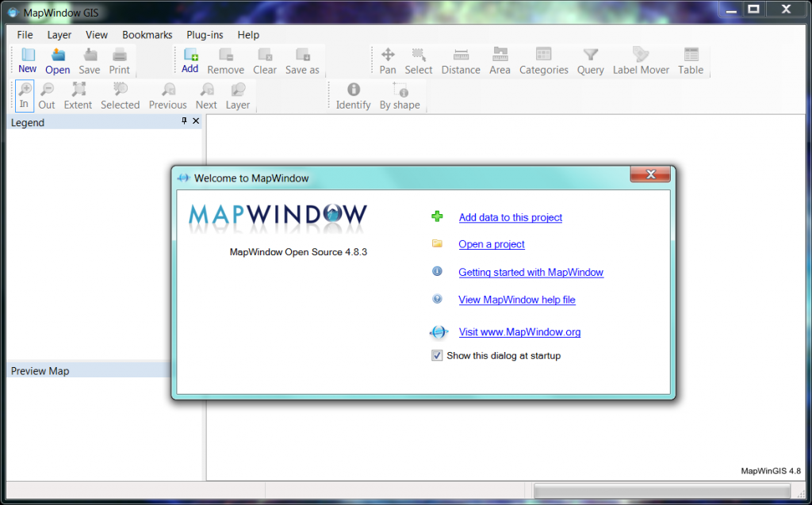Uncheck "Show this dialog at startup"

pos(437,355)
